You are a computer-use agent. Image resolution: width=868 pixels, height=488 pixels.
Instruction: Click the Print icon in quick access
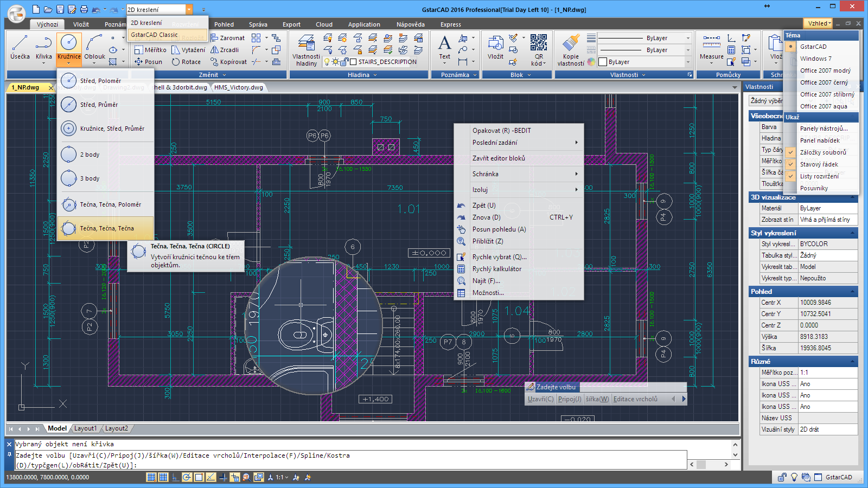(x=84, y=9)
